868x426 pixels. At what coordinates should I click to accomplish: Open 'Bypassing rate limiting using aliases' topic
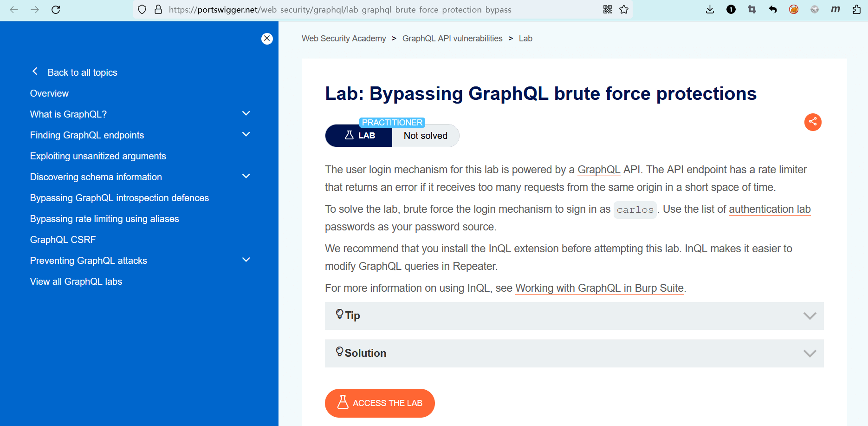click(x=104, y=219)
